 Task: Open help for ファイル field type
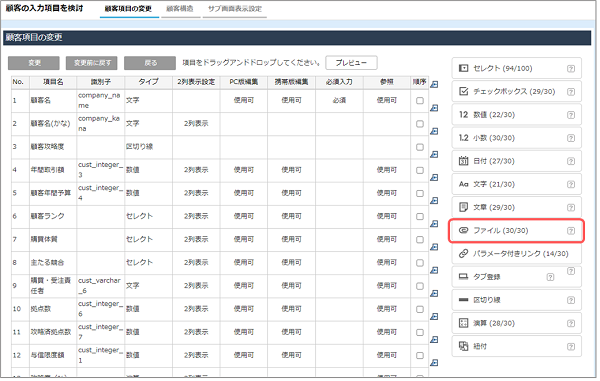point(571,231)
